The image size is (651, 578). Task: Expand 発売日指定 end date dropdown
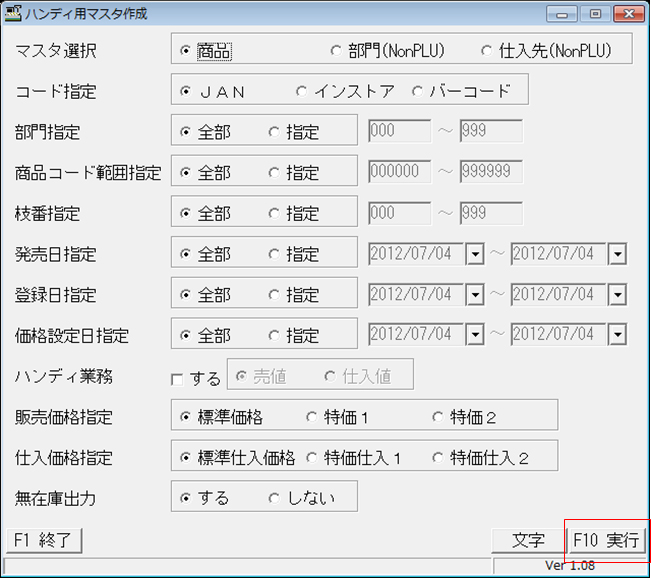coord(618,254)
